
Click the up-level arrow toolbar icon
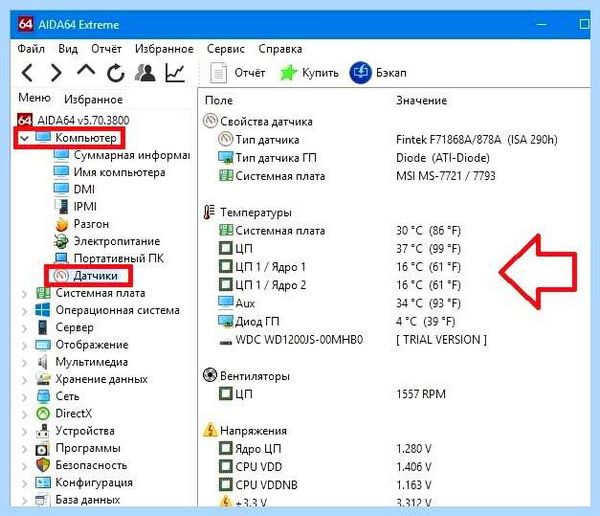pos(86,70)
